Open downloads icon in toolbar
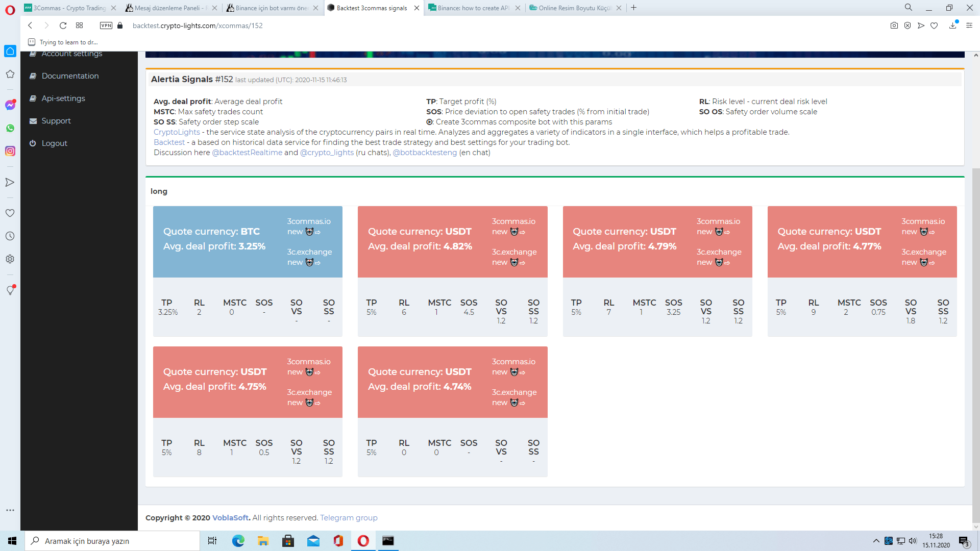This screenshot has width=980, height=551. tap(953, 26)
